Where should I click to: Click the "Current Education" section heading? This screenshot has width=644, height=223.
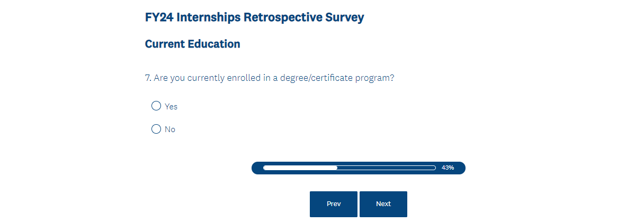pos(192,44)
